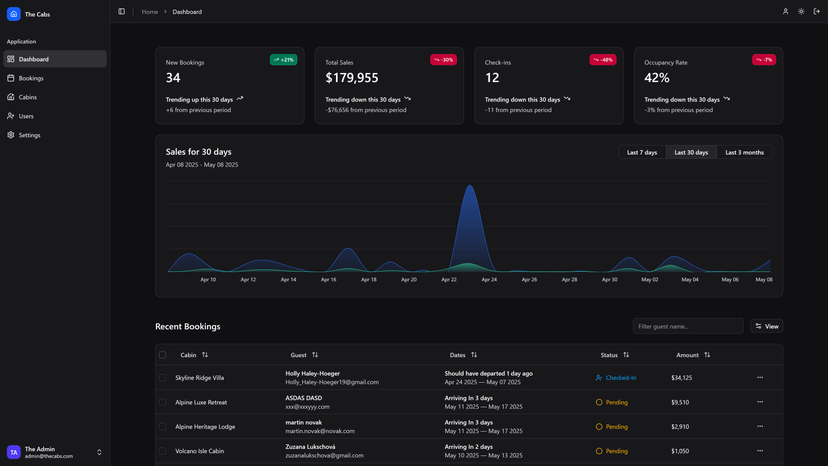Switch theme with the sun icon

801,12
